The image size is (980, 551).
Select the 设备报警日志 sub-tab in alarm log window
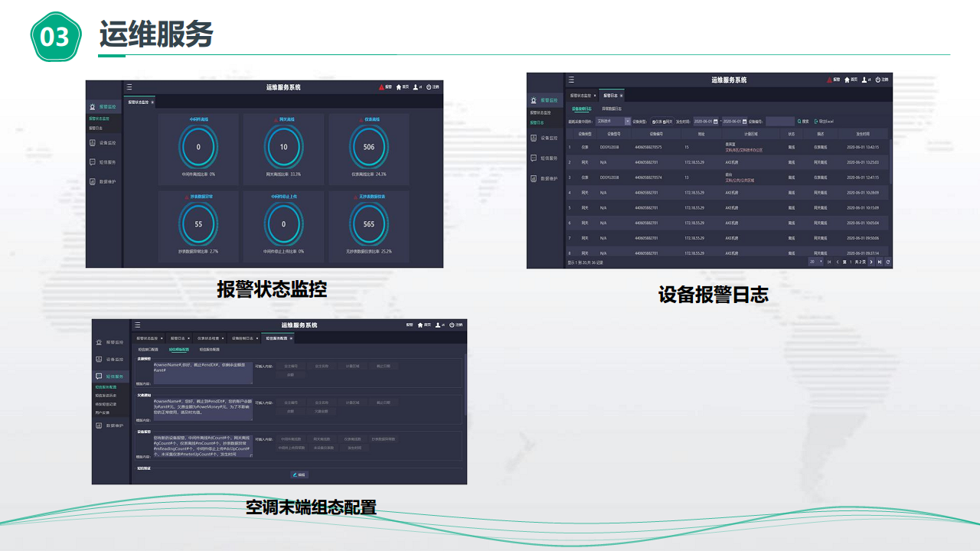point(582,109)
